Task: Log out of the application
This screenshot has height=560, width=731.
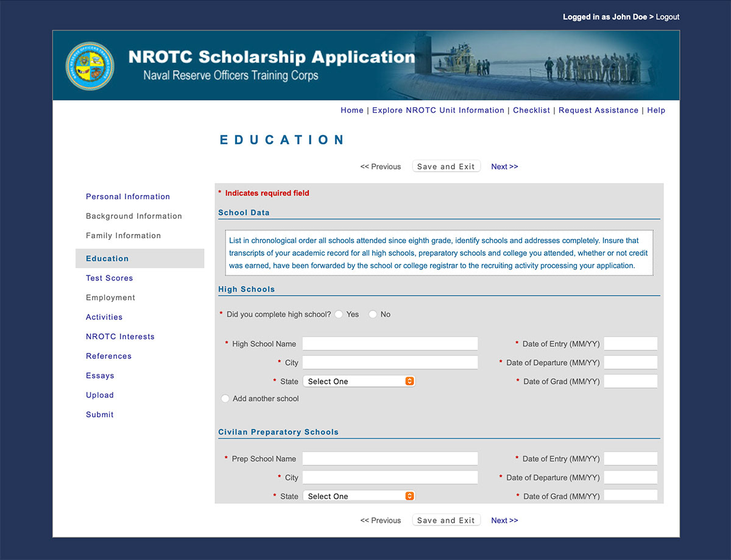Action: 667,16
